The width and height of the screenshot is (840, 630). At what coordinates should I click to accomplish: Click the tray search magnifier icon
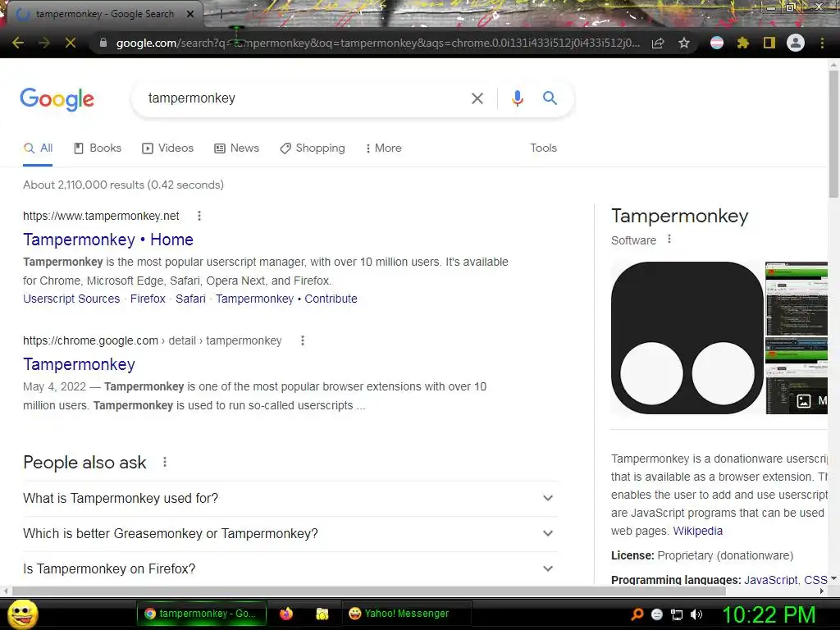click(x=637, y=614)
